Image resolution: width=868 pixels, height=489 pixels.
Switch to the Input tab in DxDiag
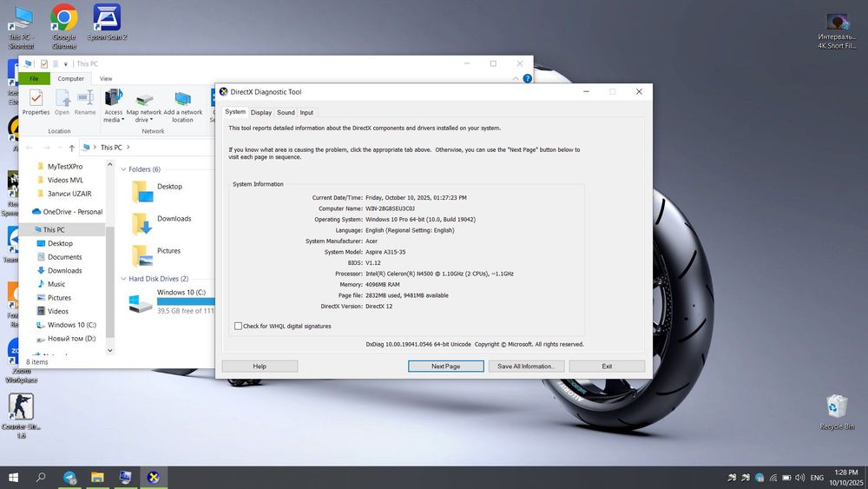[306, 112]
